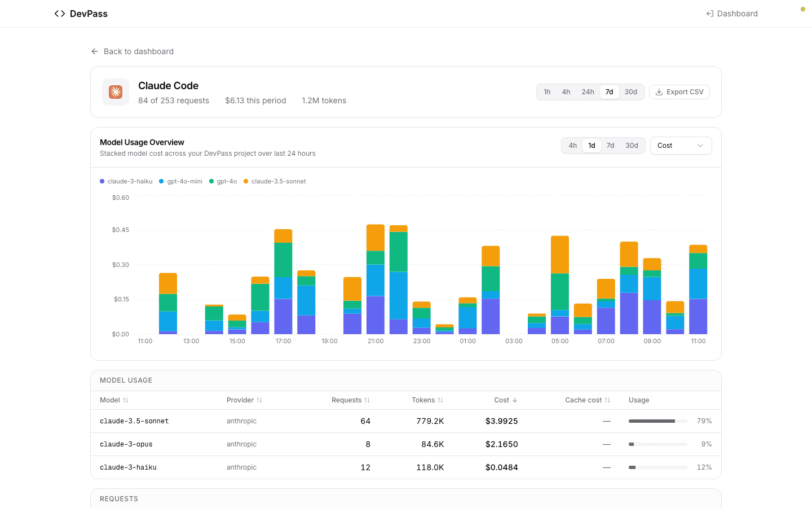The image size is (812, 508).
Task: Click the claude-3-haiku usage bar (12%)
Action: click(x=658, y=467)
